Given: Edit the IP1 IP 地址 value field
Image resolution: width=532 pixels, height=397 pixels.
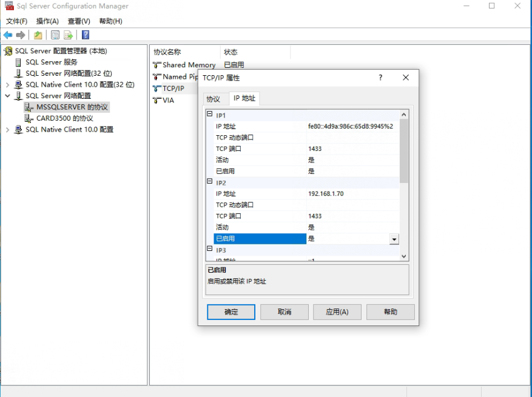Looking at the screenshot, I should (353, 127).
